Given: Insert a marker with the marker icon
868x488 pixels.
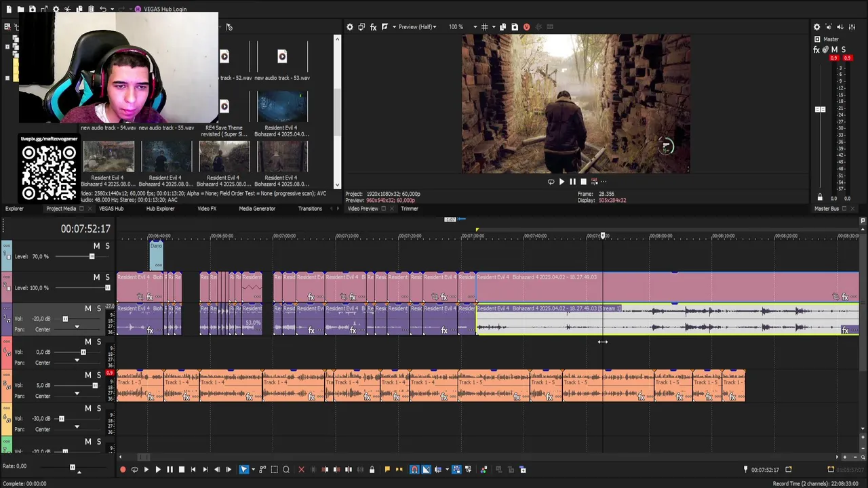Looking at the screenshot, I should point(387,469).
